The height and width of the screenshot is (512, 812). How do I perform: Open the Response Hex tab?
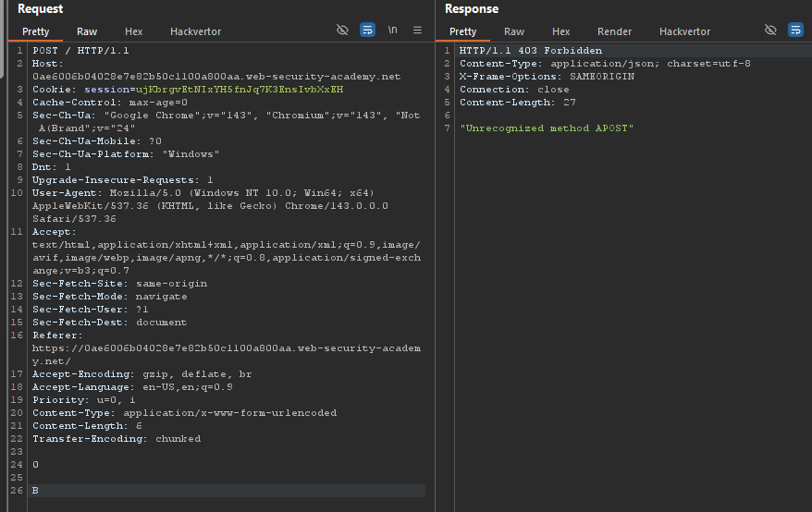click(560, 31)
